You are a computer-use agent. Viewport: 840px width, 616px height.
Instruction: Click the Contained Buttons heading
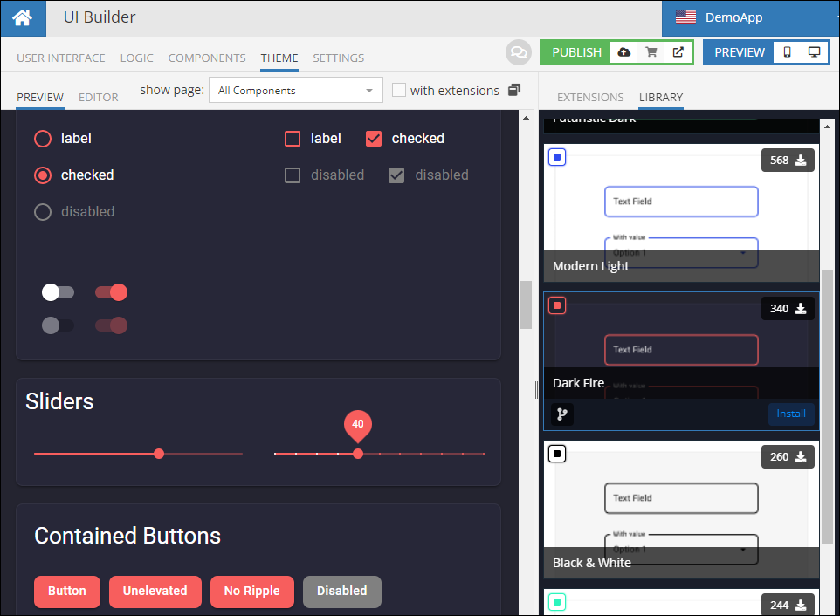pyautogui.click(x=127, y=536)
